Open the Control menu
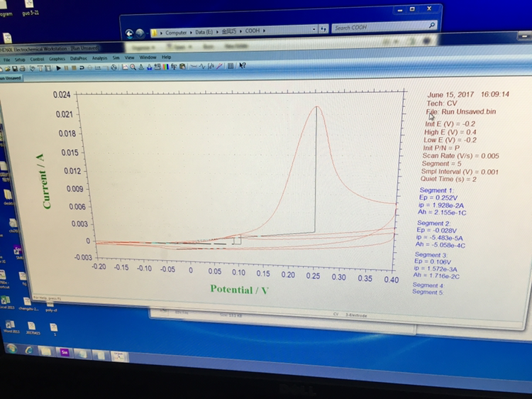 [x=37, y=59]
